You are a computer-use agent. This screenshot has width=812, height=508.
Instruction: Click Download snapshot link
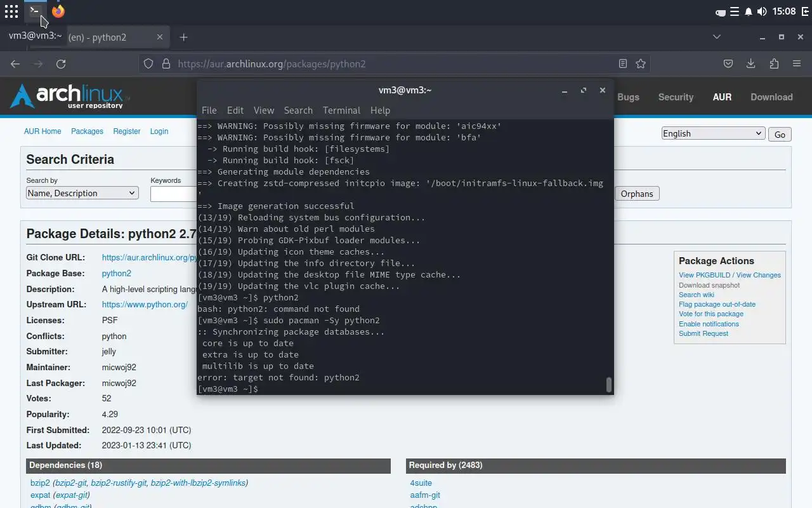[x=709, y=285]
